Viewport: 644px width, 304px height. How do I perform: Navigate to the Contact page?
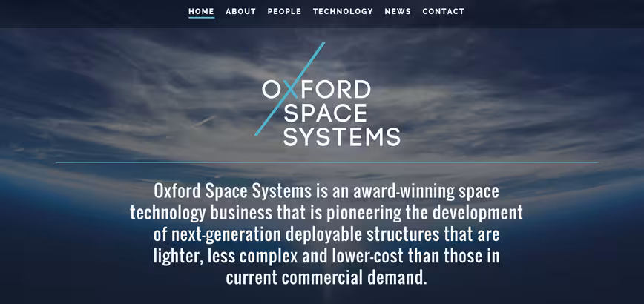(x=443, y=11)
